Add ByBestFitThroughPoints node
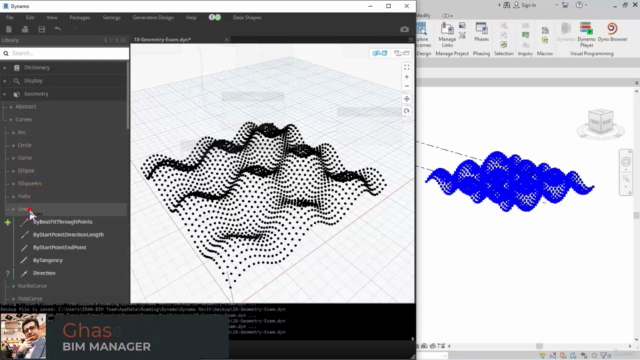The height and width of the screenshot is (360, 640). (x=62, y=222)
